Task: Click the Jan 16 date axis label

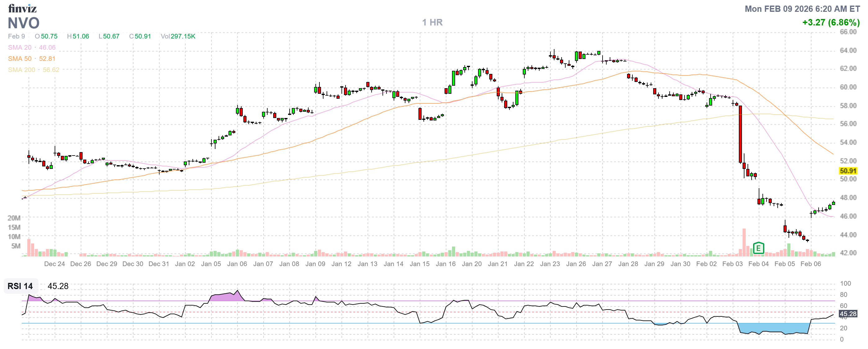Action: (x=445, y=264)
